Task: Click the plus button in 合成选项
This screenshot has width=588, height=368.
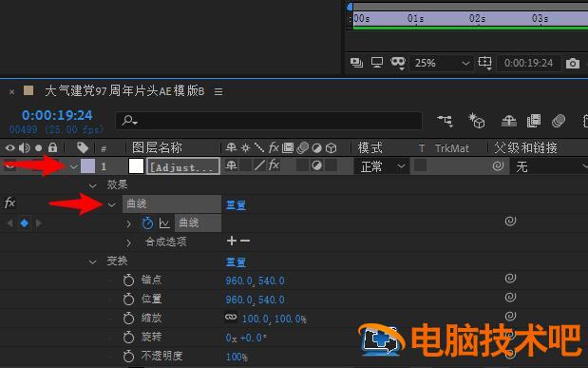Action: point(232,241)
